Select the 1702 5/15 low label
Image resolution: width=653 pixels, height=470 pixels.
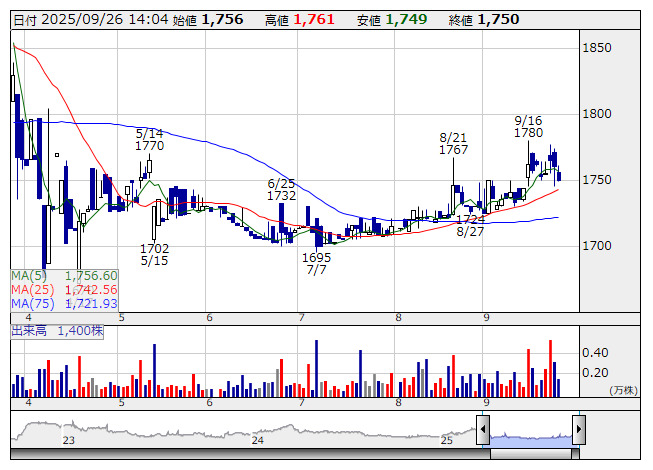tap(155, 254)
